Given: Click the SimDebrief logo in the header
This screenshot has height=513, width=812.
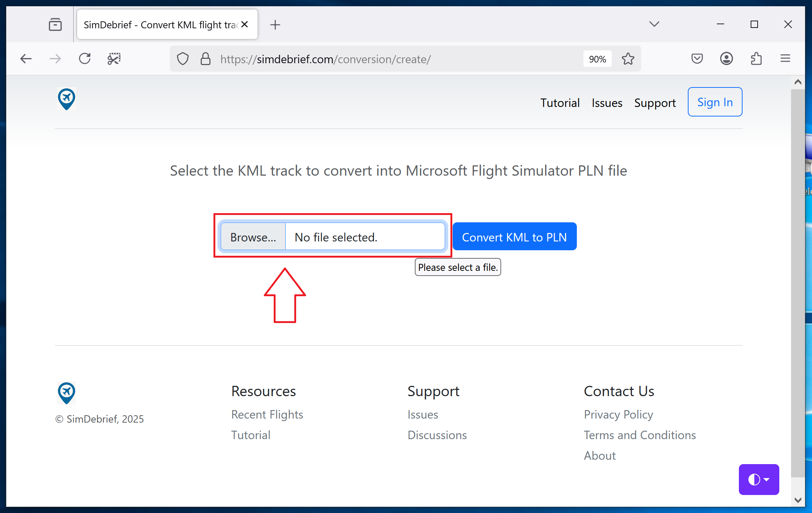Looking at the screenshot, I should coord(67,99).
